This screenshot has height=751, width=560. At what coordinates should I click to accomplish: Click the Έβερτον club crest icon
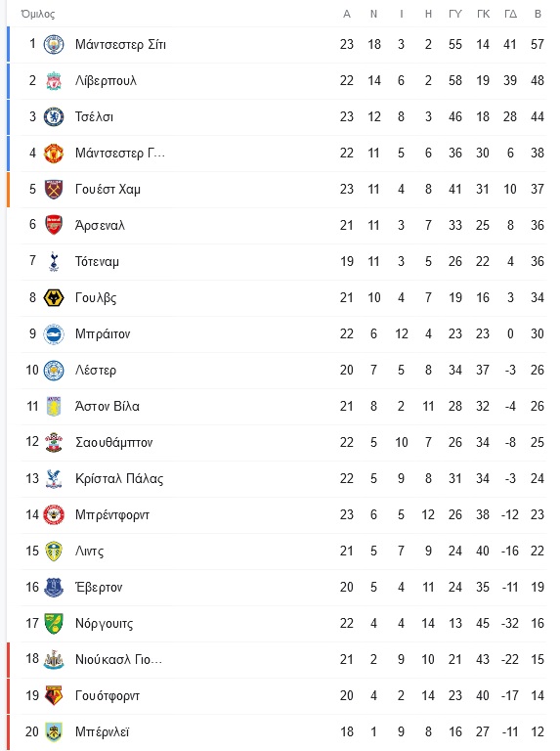pos(54,587)
